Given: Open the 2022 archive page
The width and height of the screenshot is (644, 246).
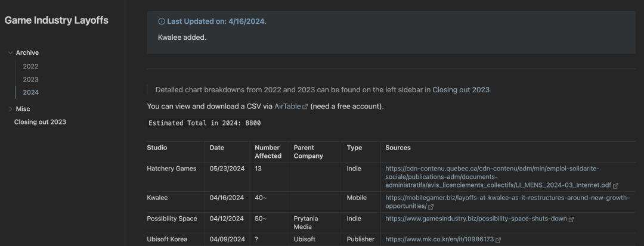Looking at the screenshot, I should click(30, 66).
